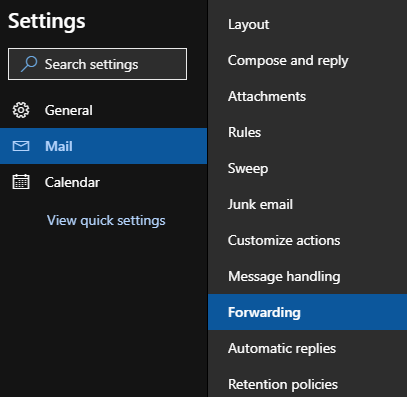Image resolution: width=407 pixels, height=397 pixels.
Task: Open the General settings category
Action: click(103, 110)
